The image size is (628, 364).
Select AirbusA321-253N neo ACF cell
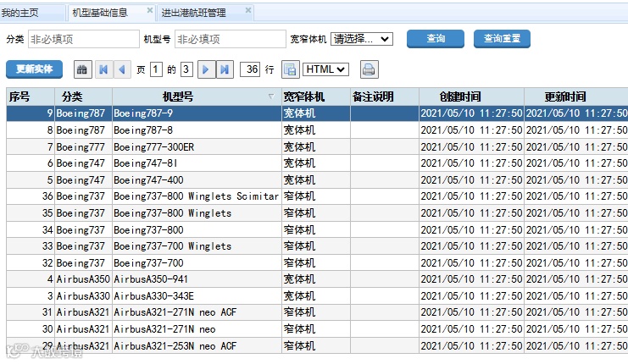click(x=197, y=345)
